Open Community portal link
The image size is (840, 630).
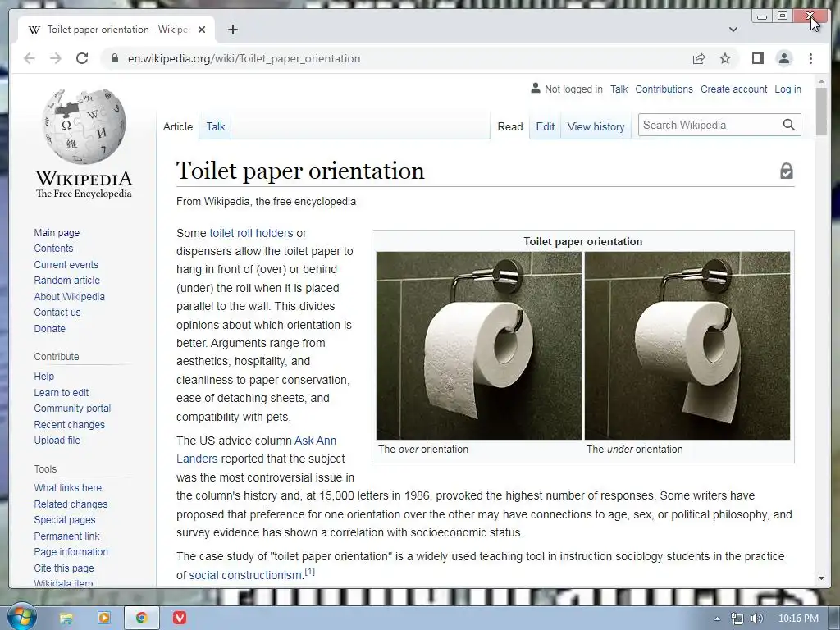tap(72, 409)
